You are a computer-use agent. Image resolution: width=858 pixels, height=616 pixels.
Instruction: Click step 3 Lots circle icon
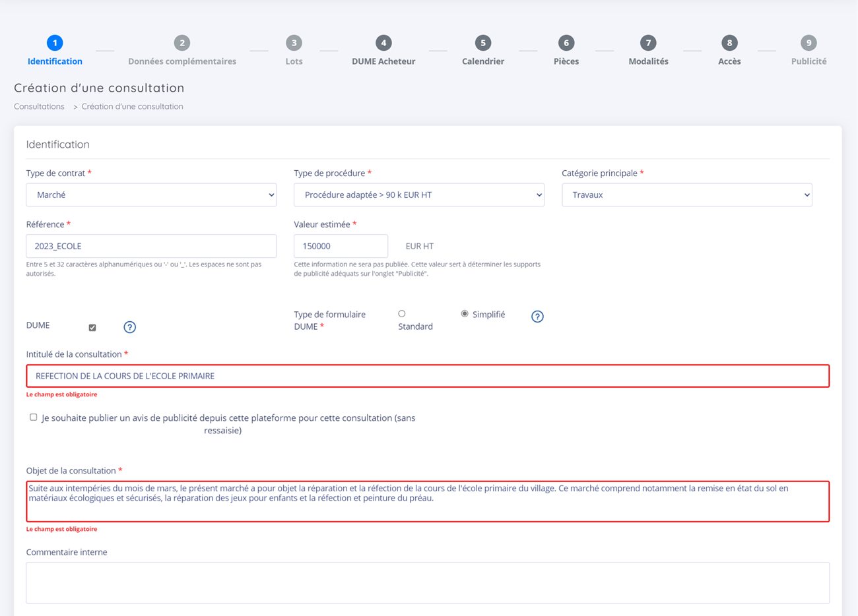point(294,43)
